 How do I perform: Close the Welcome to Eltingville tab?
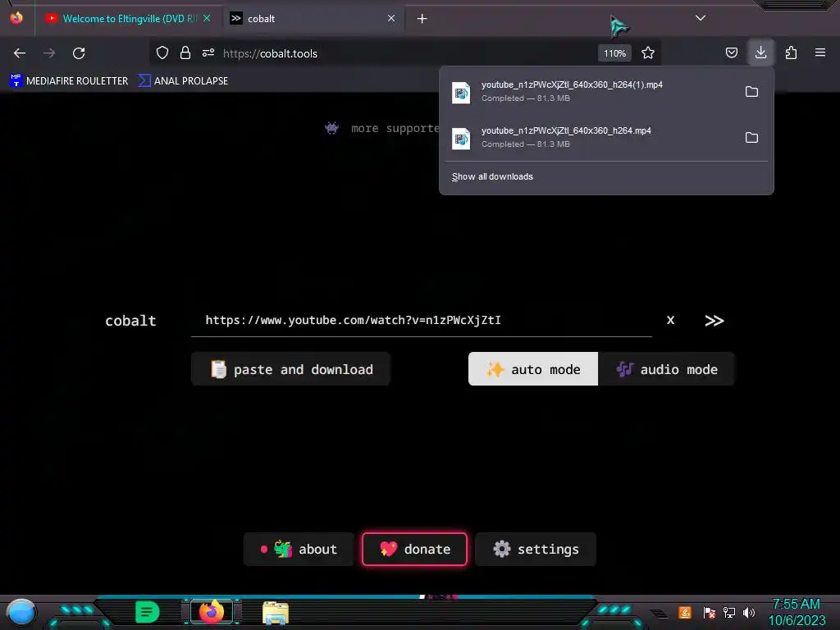point(207,18)
